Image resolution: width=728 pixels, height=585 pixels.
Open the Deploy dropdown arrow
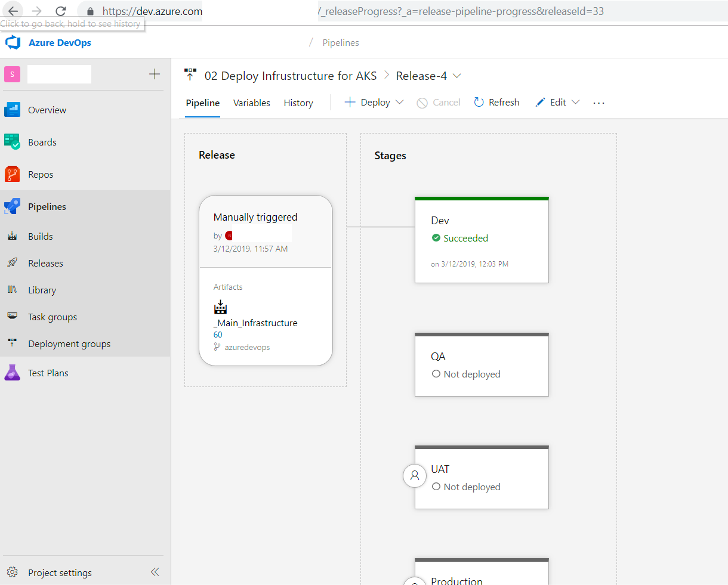(x=398, y=102)
